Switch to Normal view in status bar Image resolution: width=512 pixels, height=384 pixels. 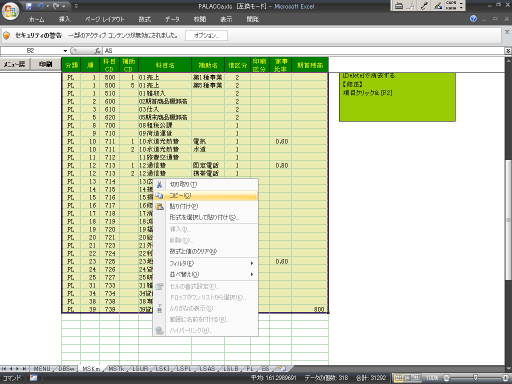pyautogui.click(x=398, y=378)
